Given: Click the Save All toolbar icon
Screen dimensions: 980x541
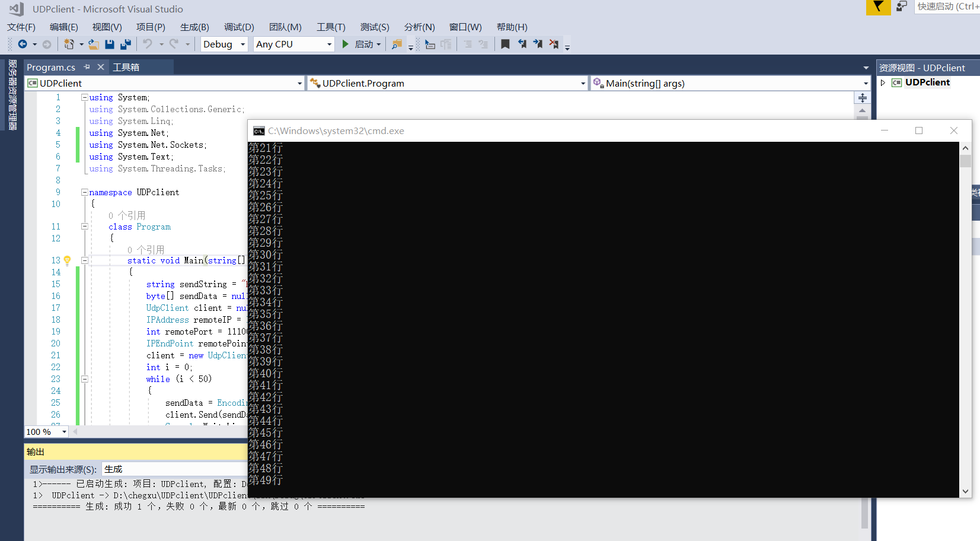Looking at the screenshot, I should [126, 44].
